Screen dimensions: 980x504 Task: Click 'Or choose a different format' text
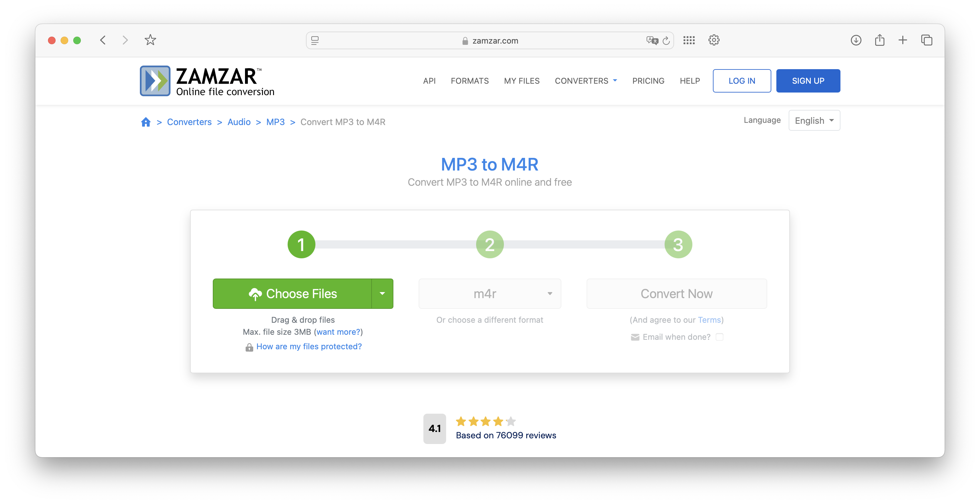pos(490,320)
